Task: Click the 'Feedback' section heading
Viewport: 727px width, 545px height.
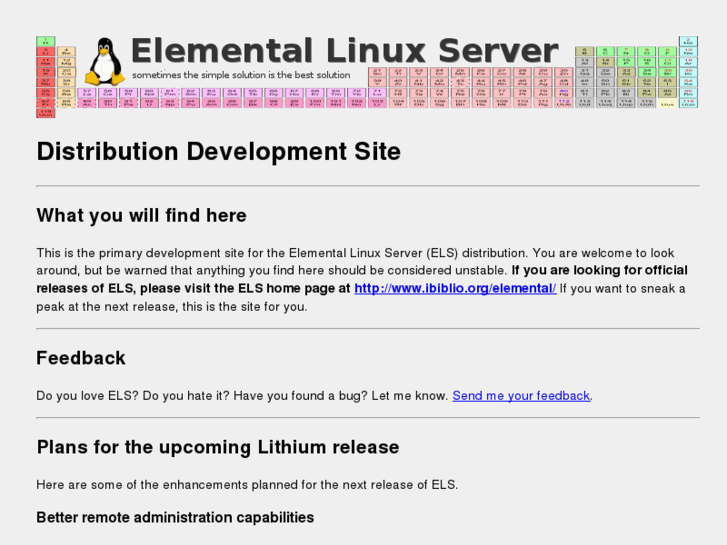Action: [81, 358]
